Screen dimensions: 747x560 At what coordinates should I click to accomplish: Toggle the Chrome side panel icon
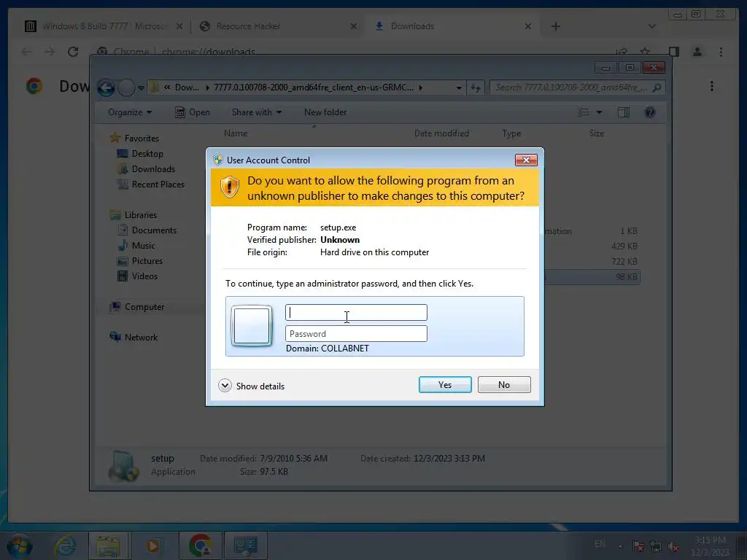(x=673, y=52)
